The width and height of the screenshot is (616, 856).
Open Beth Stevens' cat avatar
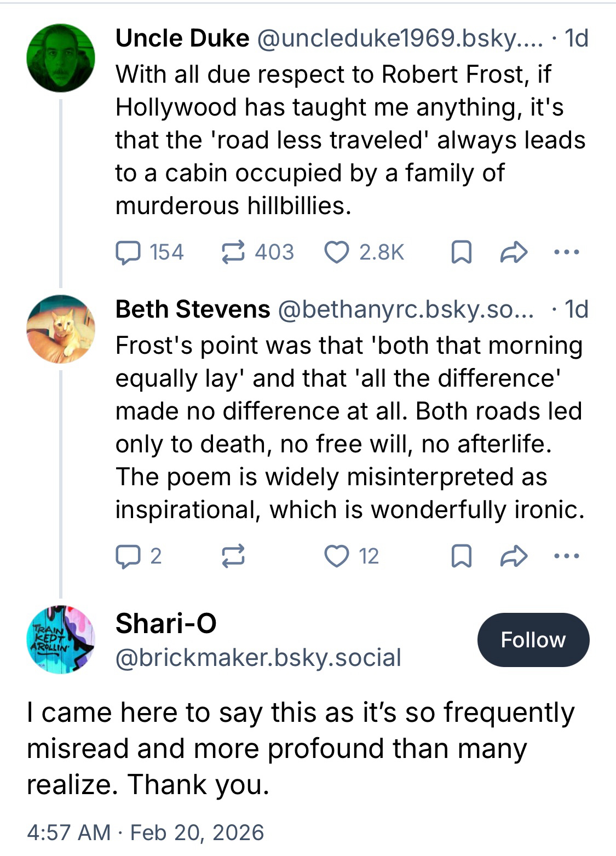click(61, 329)
